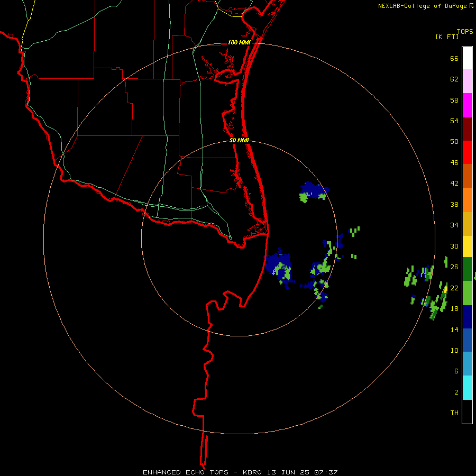476x476 pixels.
Task: Select the '30' legend label
Action: pos(454,246)
